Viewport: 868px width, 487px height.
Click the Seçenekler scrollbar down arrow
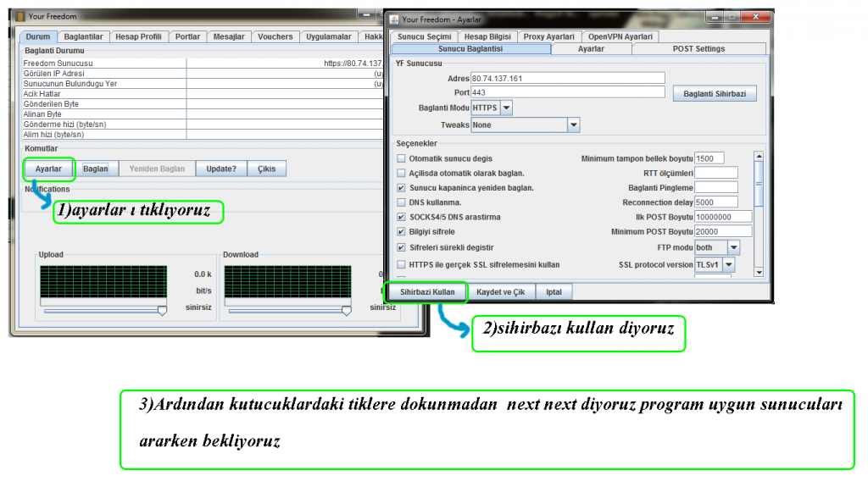pyautogui.click(x=759, y=272)
